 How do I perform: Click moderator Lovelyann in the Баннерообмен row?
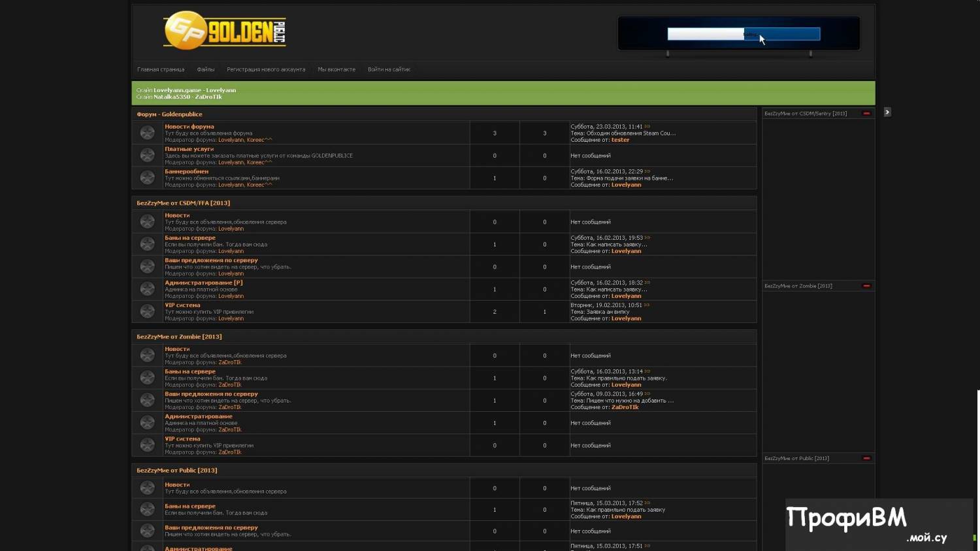click(x=231, y=185)
